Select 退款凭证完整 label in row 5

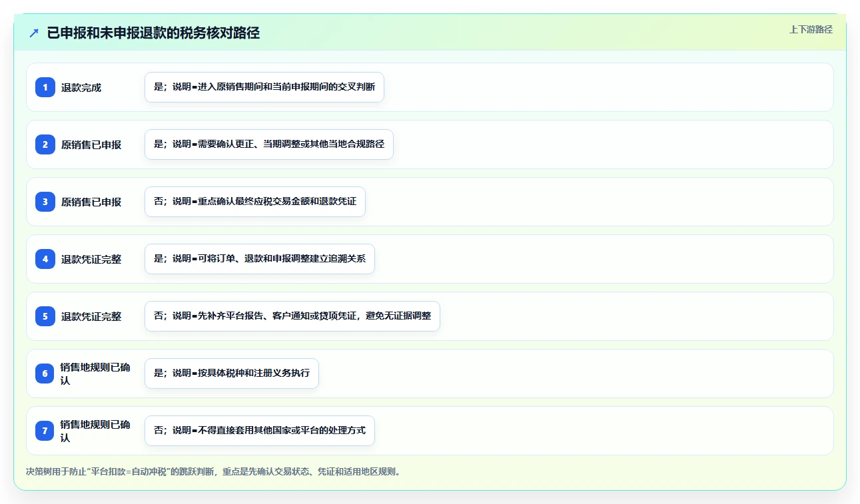coord(91,316)
